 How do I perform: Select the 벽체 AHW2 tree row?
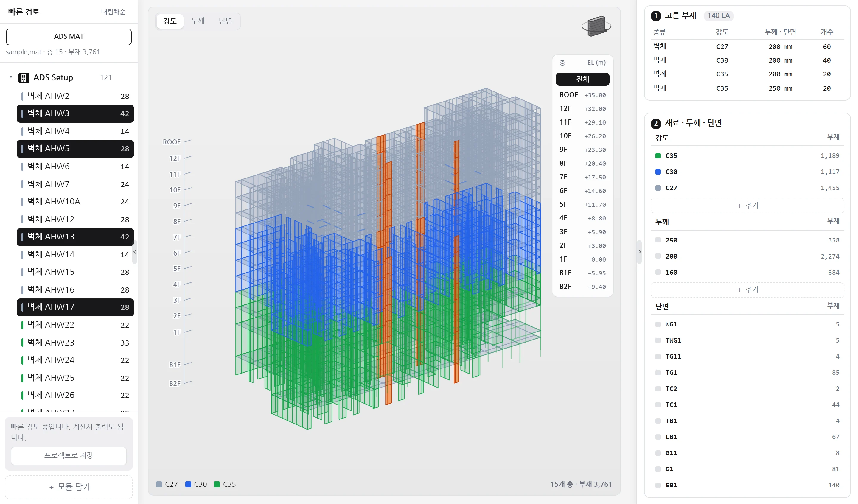tap(75, 96)
